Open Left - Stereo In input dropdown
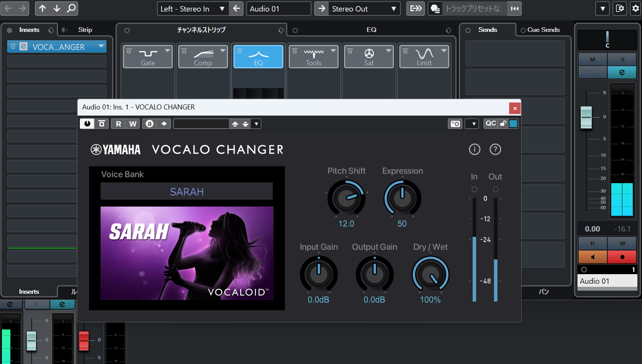This screenshot has height=364, width=642. pos(193,8)
